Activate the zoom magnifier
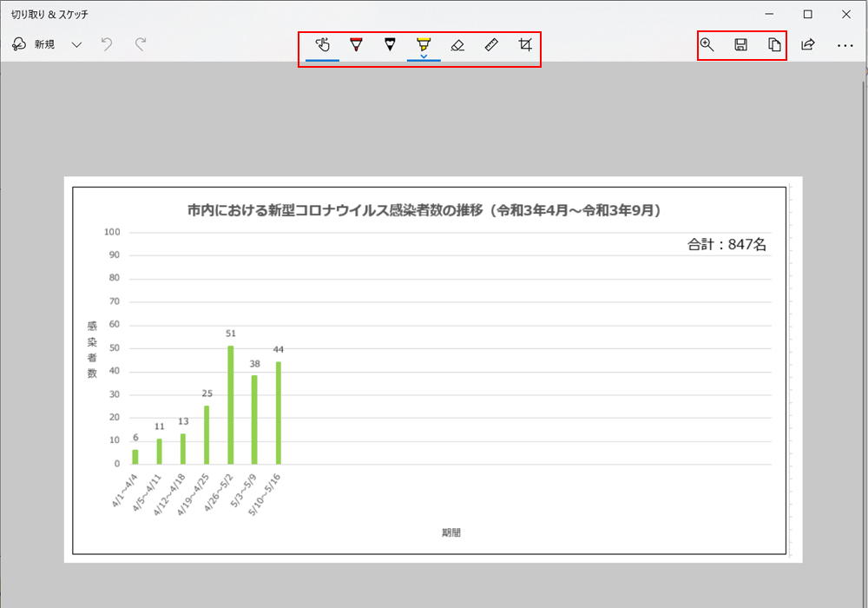Image resolution: width=868 pixels, height=608 pixels. (x=707, y=44)
